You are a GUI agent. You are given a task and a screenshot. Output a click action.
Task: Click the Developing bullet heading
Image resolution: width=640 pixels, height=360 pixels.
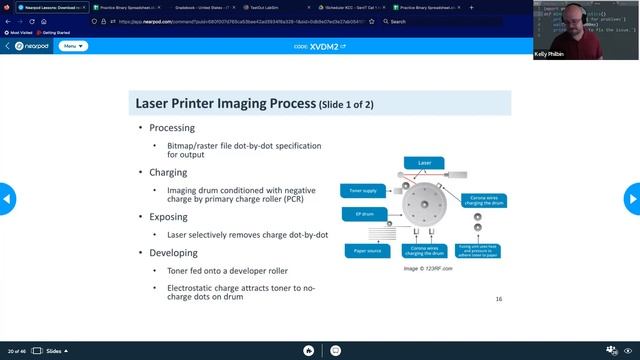(173, 253)
